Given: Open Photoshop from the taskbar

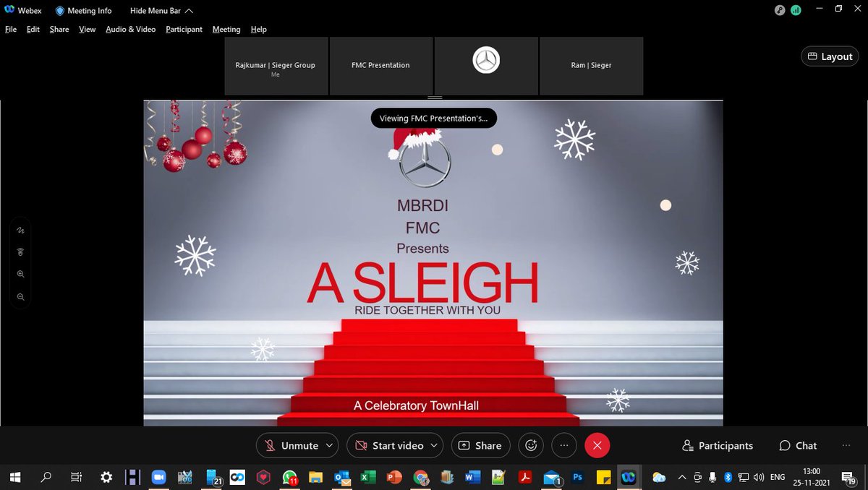Looking at the screenshot, I should point(577,477).
